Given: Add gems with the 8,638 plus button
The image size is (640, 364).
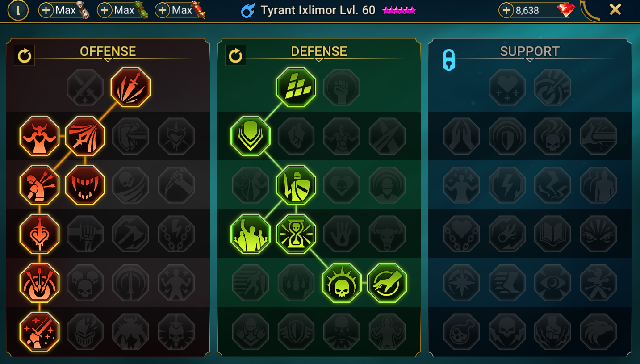Looking at the screenshot, I should (506, 10).
